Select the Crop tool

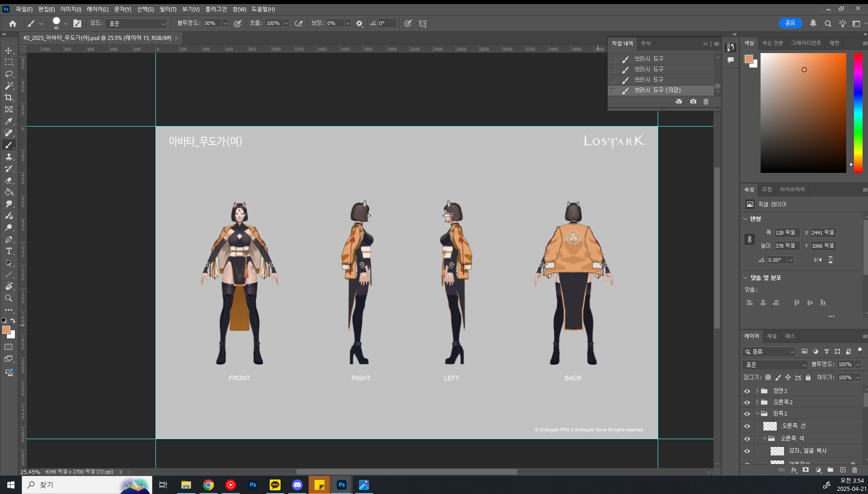[9, 98]
